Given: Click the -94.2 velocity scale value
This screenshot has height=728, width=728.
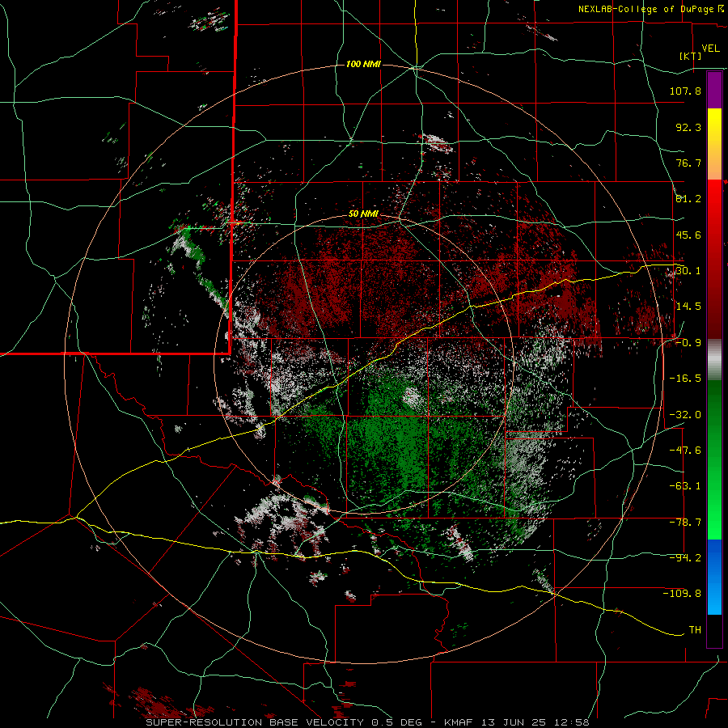Looking at the screenshot, I should coord(685,558).
